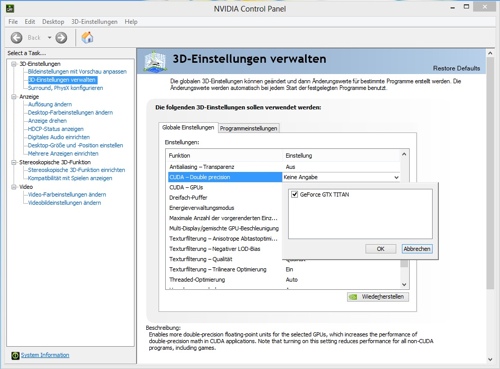Select the CUDA – Double precision row
Image resolution: width=500 pixels, height=369 pixels.
tap(225, 177)
